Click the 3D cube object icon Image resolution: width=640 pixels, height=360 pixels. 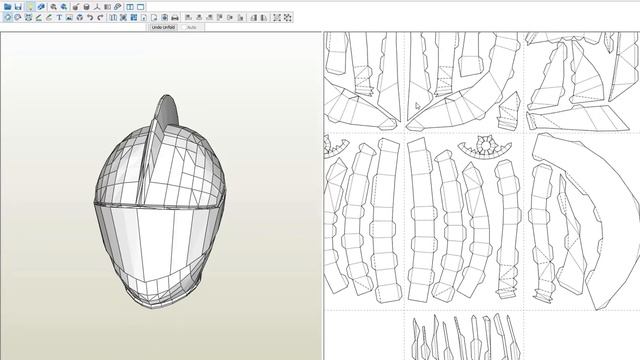pos(80,18)
